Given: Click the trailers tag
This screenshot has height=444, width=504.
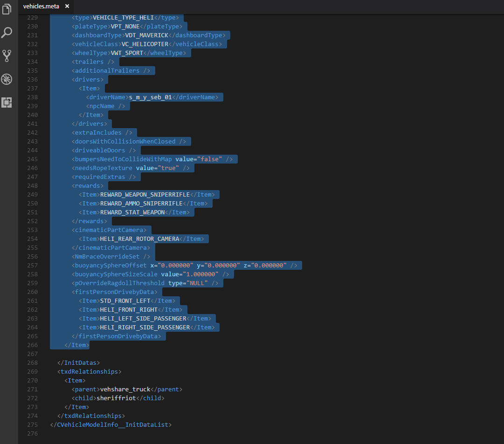Looking at the screenshot, I should coord(93,61).
